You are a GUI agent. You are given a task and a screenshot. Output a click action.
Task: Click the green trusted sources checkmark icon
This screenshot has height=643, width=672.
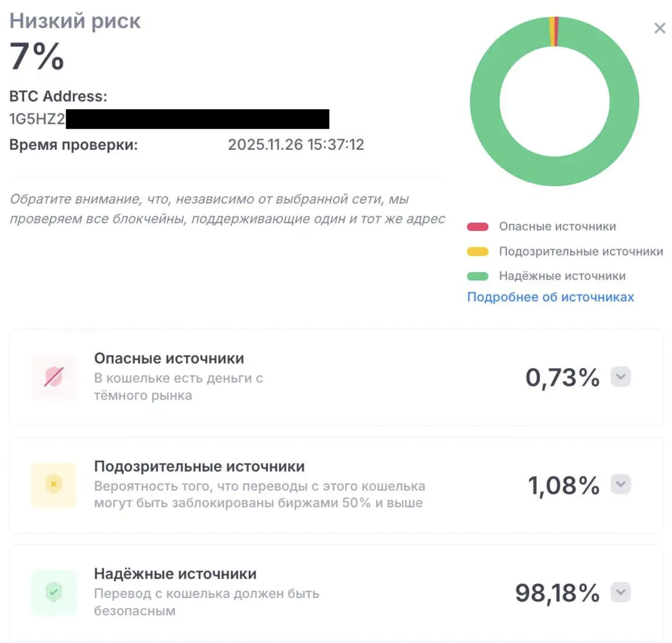click(x=54, y=592)
